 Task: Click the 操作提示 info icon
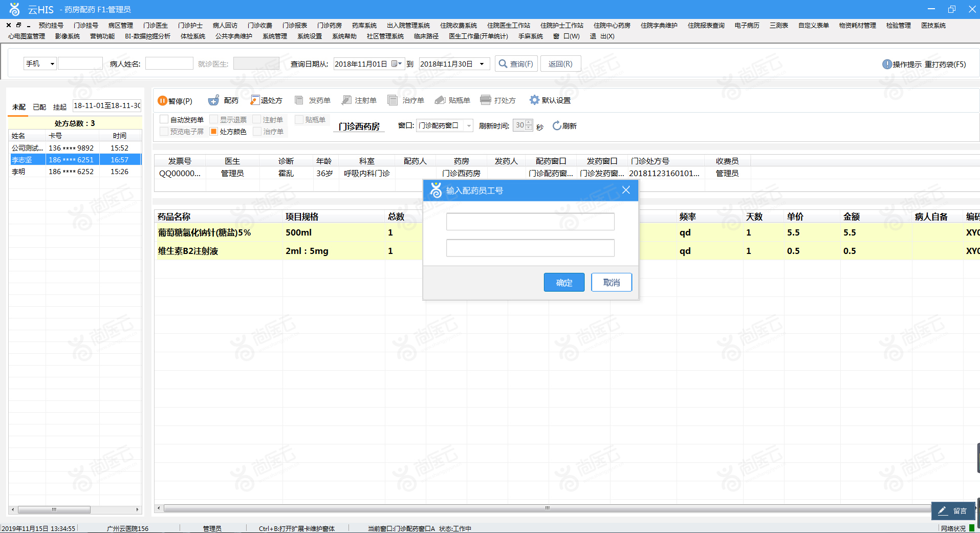(887, 64)
